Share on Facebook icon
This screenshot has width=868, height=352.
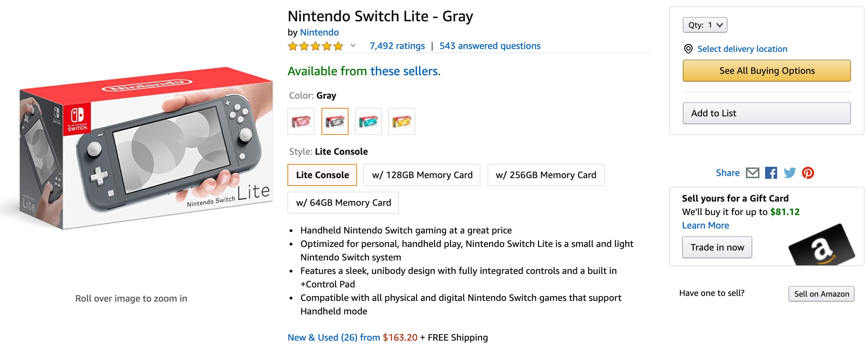771,173
